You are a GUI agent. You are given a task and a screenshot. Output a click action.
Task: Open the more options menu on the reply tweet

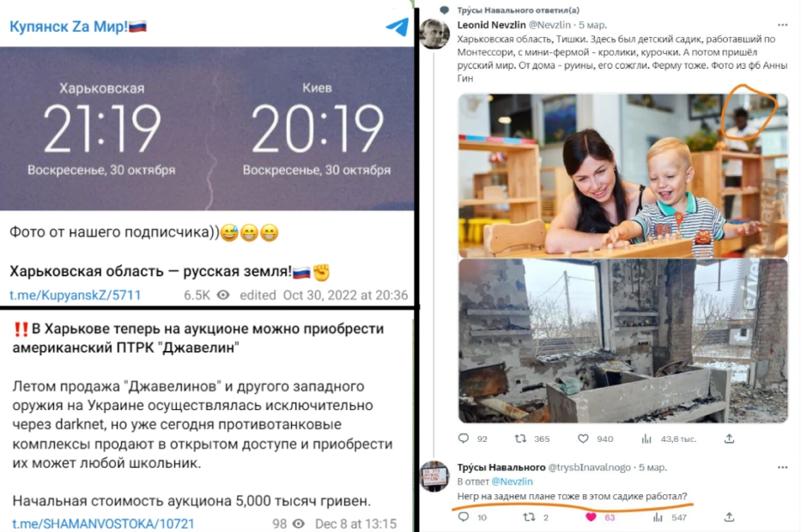pyautogui.click(x=783, y=467)
